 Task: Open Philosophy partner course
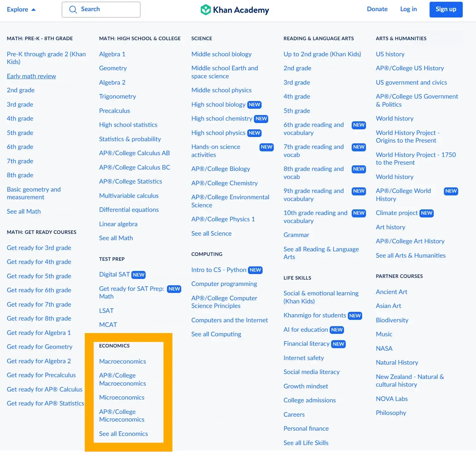(391, 413)
